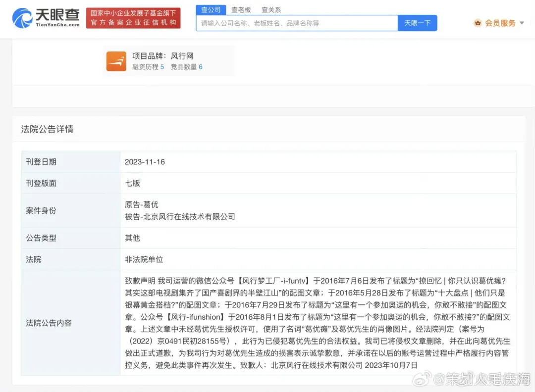This screenshot has width=535, height=392.
Task: Open the 融资历程 5 link
Action: click(x=148, y=67)
